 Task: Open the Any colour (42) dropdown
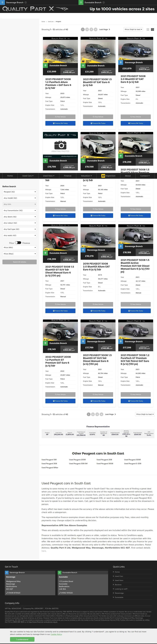(19, 223)
